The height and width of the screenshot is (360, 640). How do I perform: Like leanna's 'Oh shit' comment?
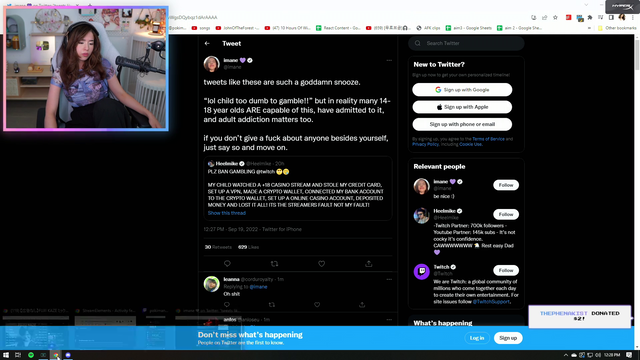[x=317, y=304]
